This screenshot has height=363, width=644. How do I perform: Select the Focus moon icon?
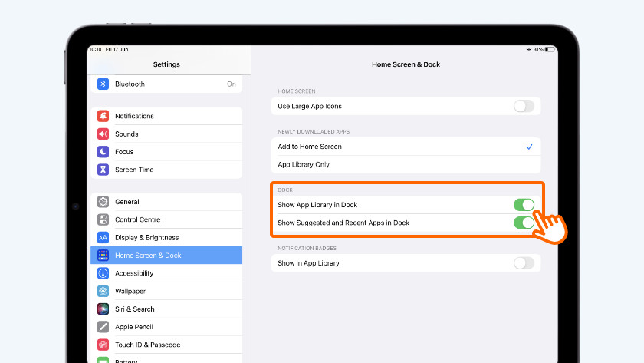click(103, 152)
